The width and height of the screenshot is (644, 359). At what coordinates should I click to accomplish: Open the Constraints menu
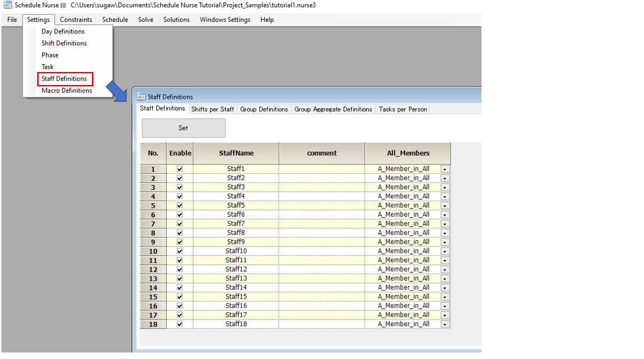pyautogui.click(x=76, y=20)
